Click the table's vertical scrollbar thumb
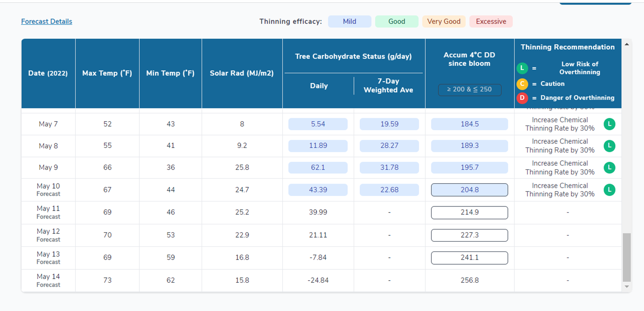The height and width of the screenshot is (311, 644). [626, 257]
